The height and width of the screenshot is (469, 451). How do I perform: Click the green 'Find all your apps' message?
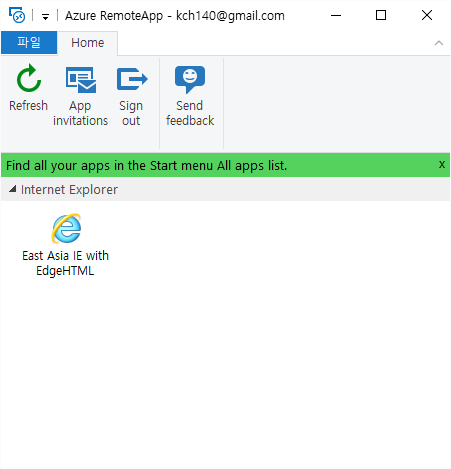(147, 165)
